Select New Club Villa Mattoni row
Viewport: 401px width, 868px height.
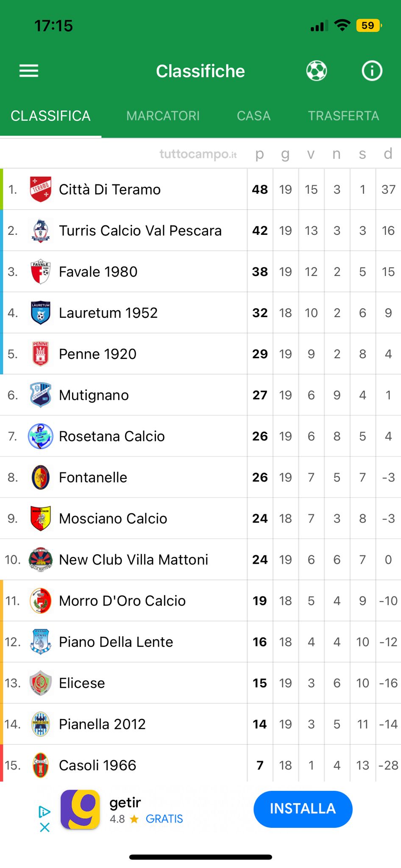[200, 559]
